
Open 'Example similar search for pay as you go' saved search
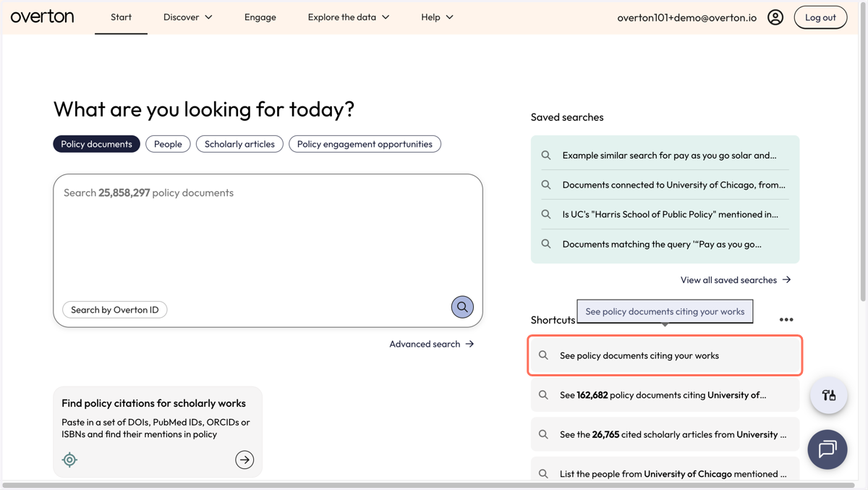[665, 155]
